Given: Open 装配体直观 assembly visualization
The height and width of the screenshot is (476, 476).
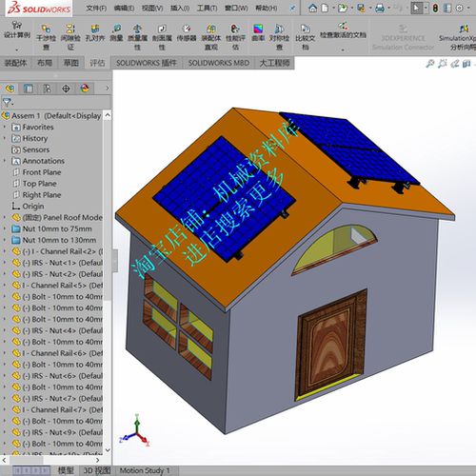Looking at the screenshot, I should pyautogui.click(x=211, y=38).
